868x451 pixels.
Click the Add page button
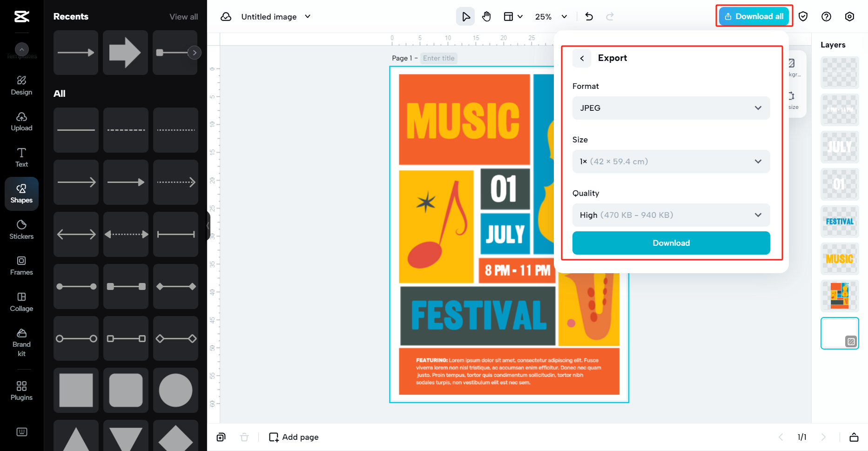(294, 437)
